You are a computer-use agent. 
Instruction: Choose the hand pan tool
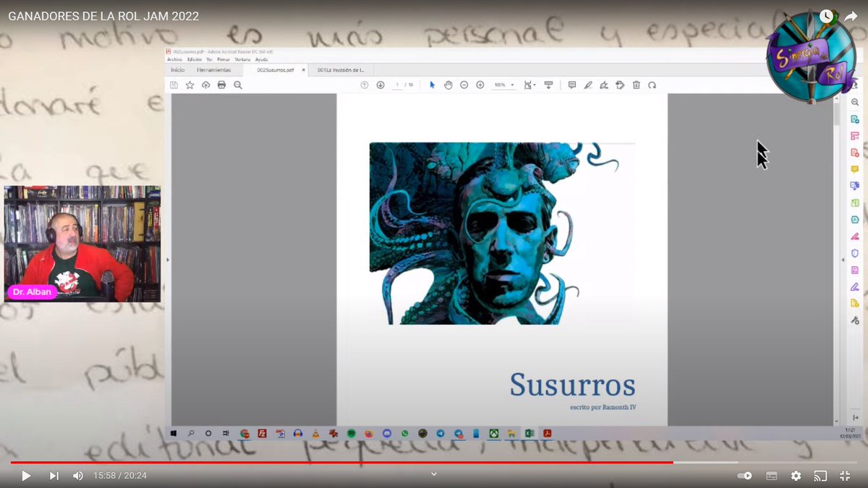(x=448, y=85)
